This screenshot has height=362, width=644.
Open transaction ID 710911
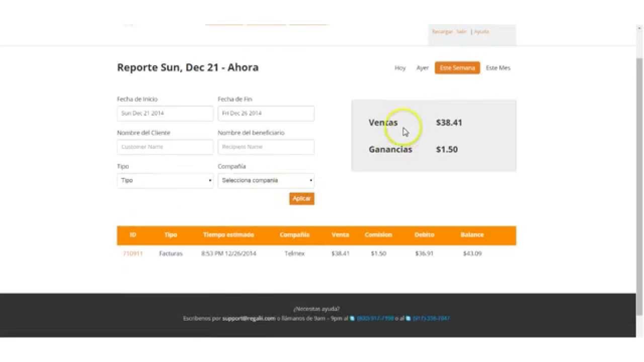pos(133,253)
